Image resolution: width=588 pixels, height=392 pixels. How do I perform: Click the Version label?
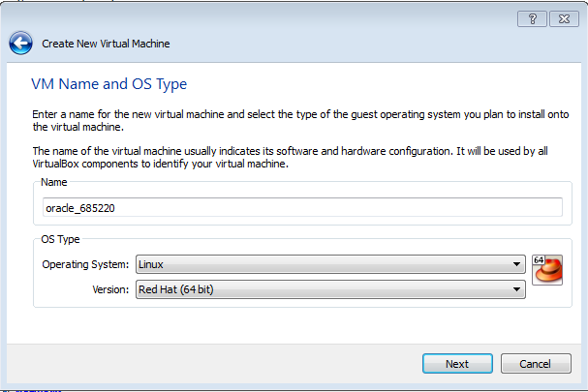point(110,289)
